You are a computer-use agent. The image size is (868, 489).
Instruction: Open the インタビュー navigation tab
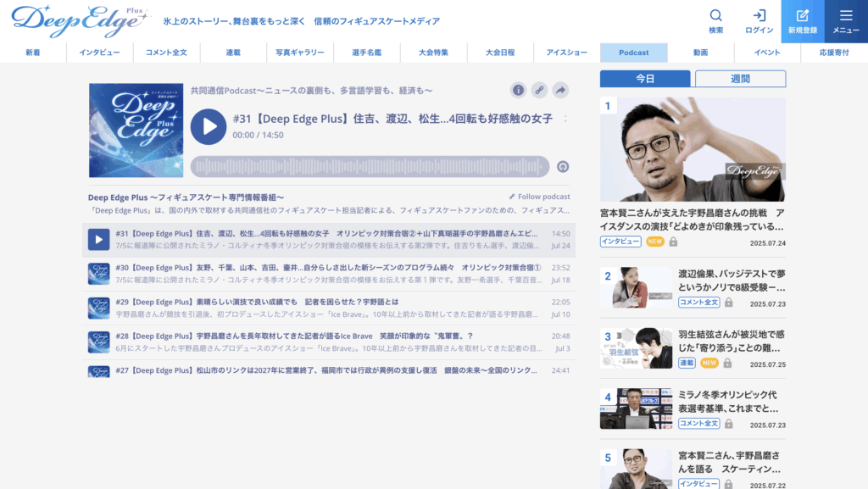99,53
